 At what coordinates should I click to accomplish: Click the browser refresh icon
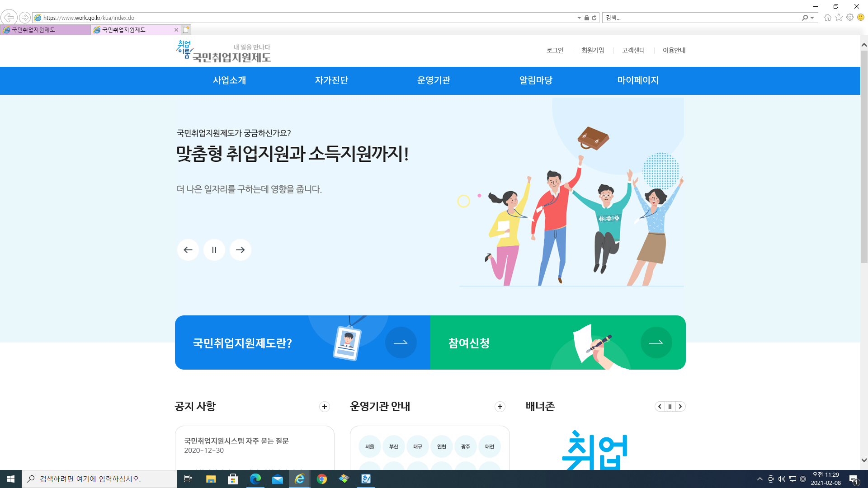[594, 18]
